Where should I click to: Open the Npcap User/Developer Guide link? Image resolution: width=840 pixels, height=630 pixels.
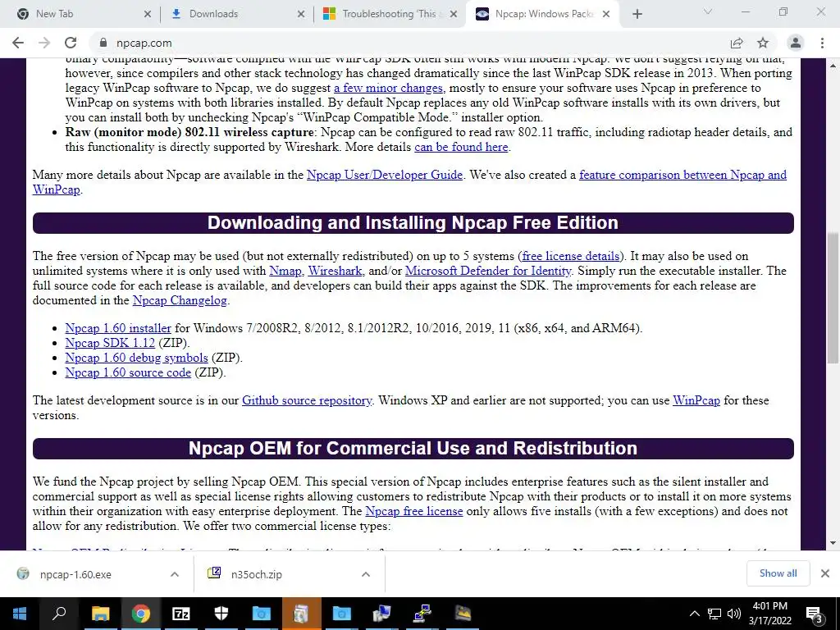pos(385,175)
